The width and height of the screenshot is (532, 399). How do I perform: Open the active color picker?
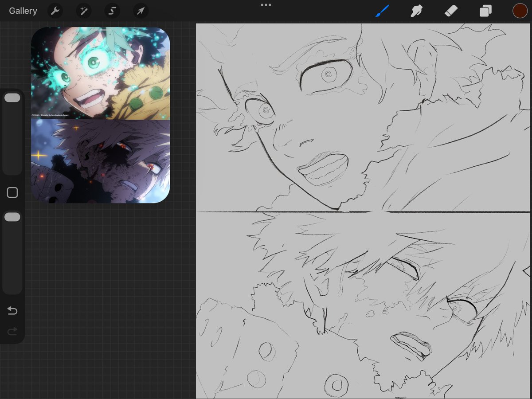[520, 11]
